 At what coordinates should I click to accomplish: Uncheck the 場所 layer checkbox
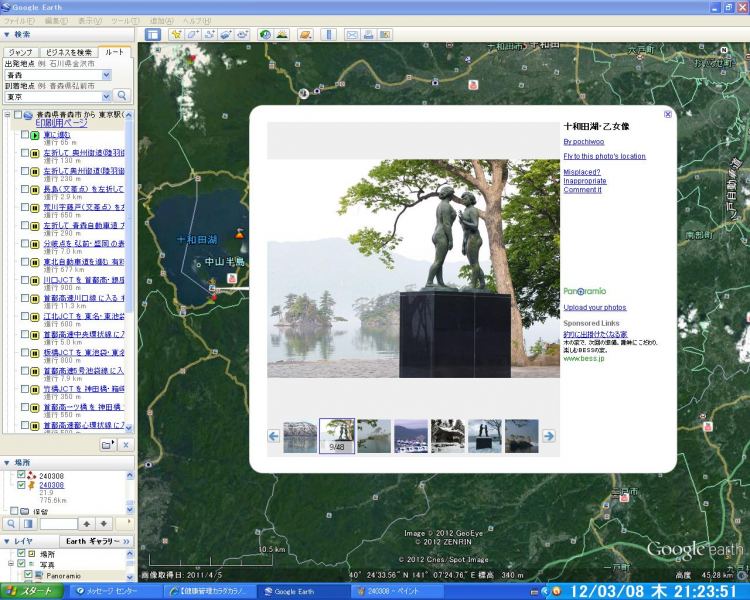tap(21, 554)
